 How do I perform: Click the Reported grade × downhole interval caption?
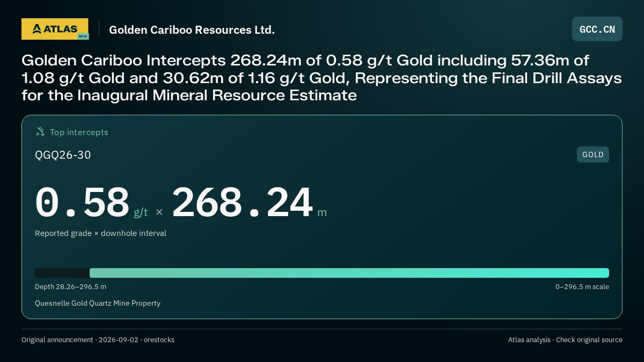tap(100, 233)
